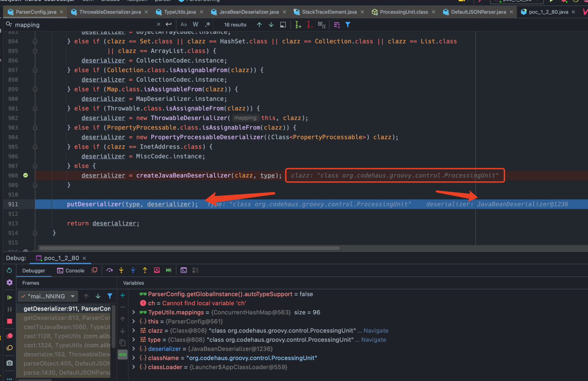Viewport: 588px width, 381px height.
Task: Add new watch with plus icon
Action: pyautogui.click(x=123, y=295)
